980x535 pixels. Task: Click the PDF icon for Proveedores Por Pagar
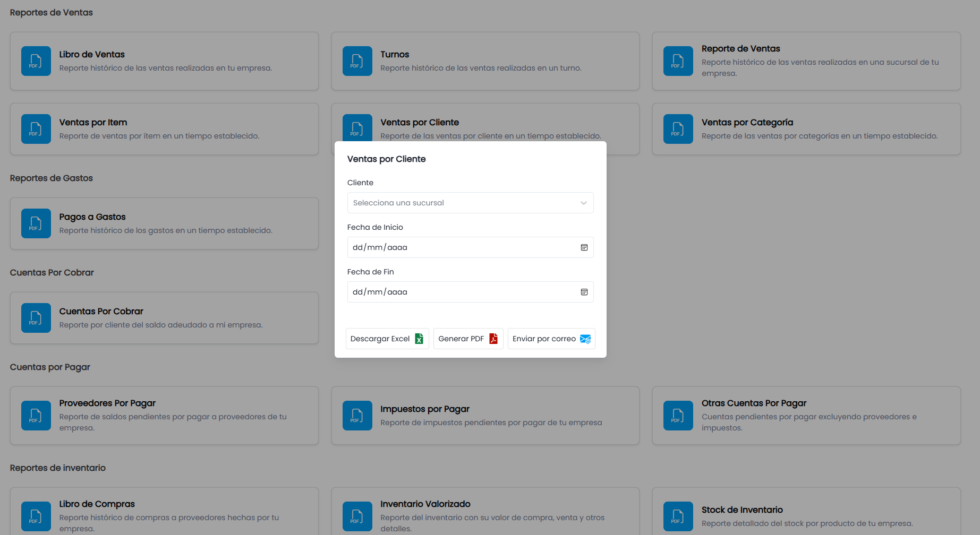pyautogui.click(x=36, y=416)
